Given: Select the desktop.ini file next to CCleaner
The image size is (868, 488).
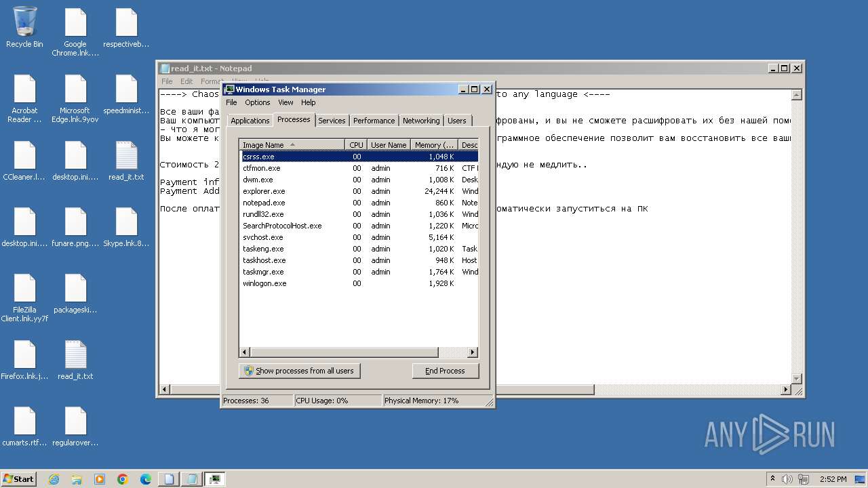Looking at the screenshot, I should [x=75, y=161].
